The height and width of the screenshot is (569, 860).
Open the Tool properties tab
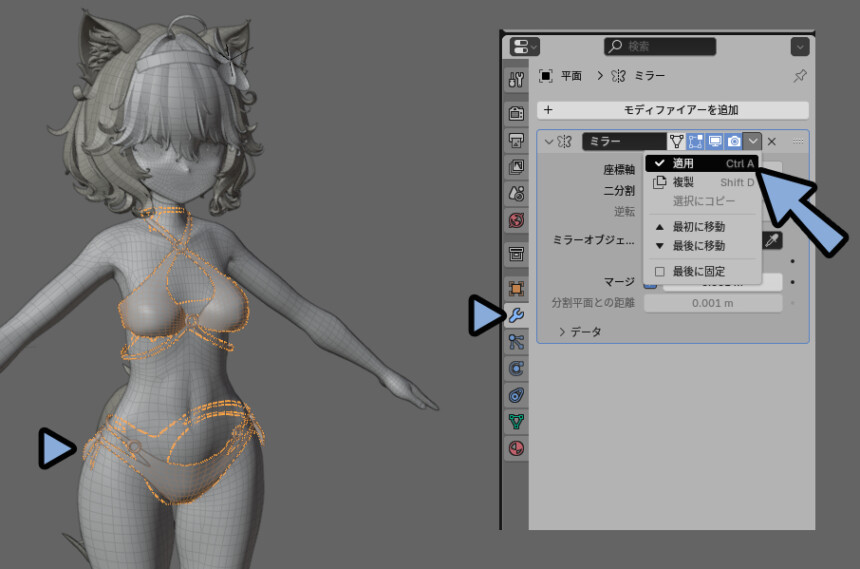click(x=516, y=80)
